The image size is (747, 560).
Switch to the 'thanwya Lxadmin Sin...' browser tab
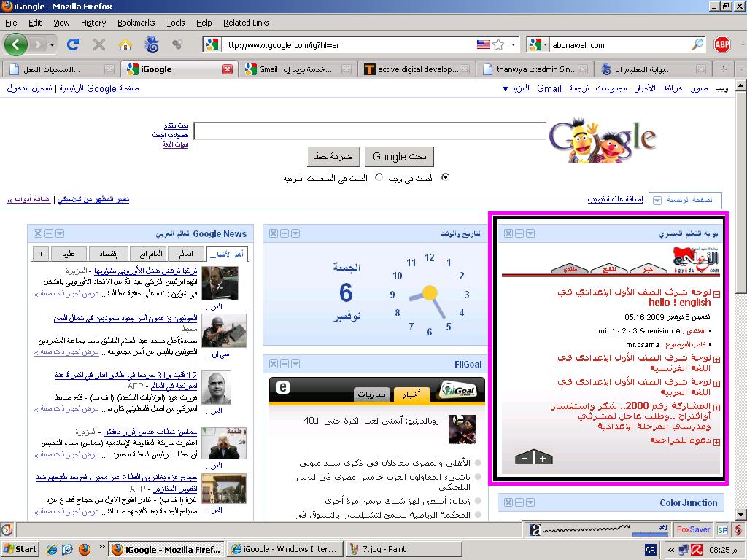coord(535,69)
